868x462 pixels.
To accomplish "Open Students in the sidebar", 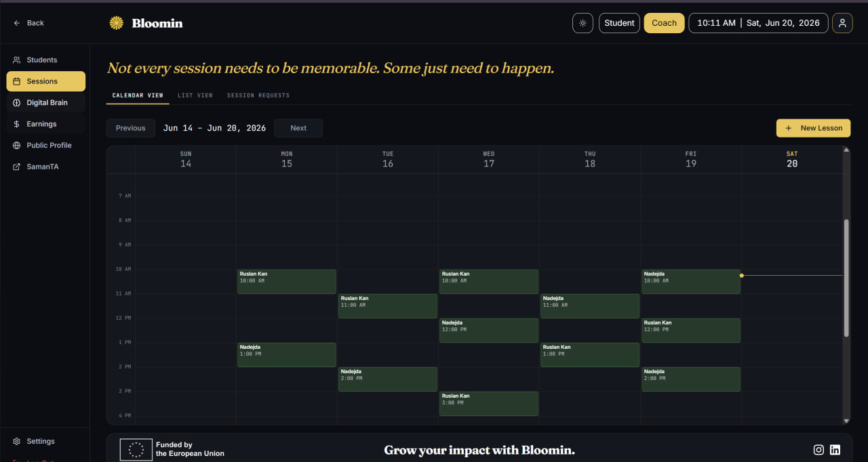I will tap(46, 60).
